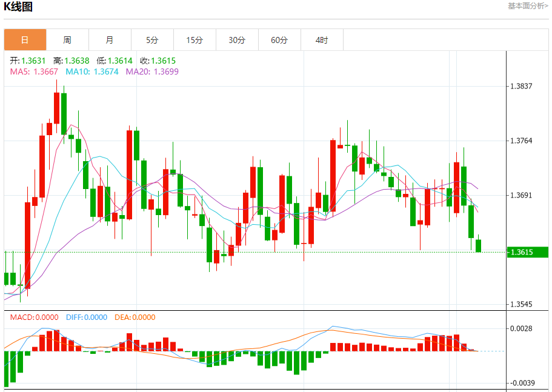Screen dimensions: 552x392
Task: Click the MA5: 1.3667 indicator label
Action: 34,71
